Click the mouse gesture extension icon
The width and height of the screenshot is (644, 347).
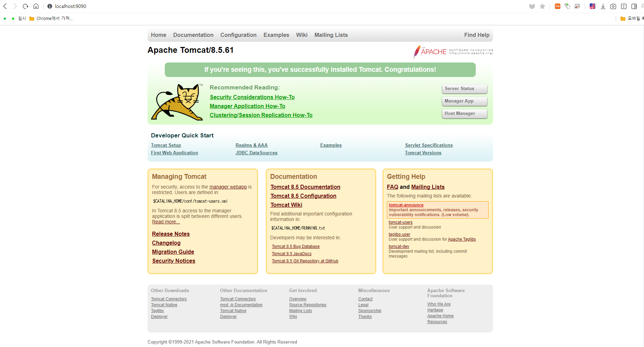coord(567,6)
